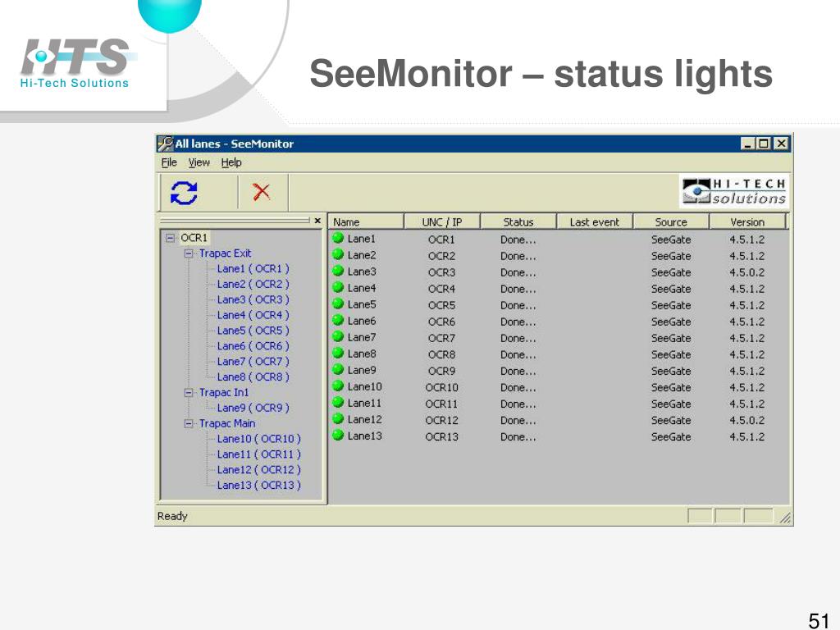
Task: Open the File menu
Action: click(169, 162)
